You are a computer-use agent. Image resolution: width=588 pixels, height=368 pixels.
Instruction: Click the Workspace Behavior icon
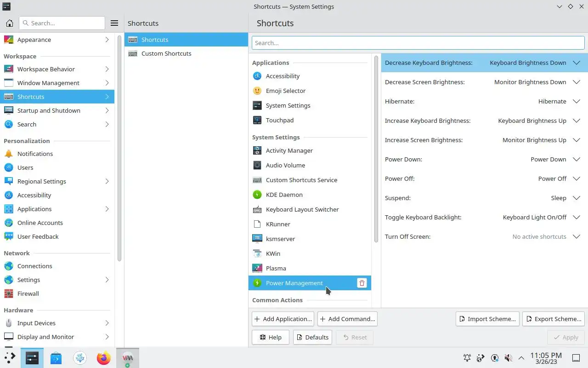pyautogui.click(x=9, y=69)
